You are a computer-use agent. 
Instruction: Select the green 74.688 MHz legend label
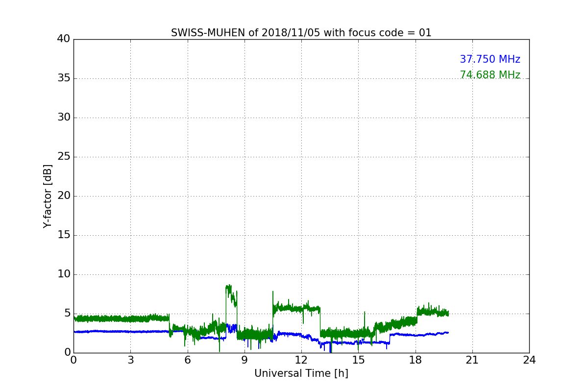point(490,75)
